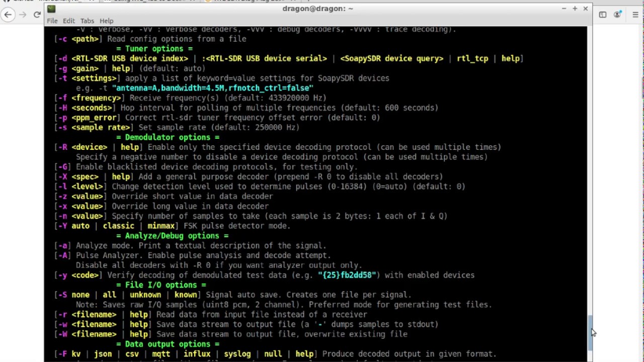Click the '-p <ppm_error>' option text

(x=88, y=118)
